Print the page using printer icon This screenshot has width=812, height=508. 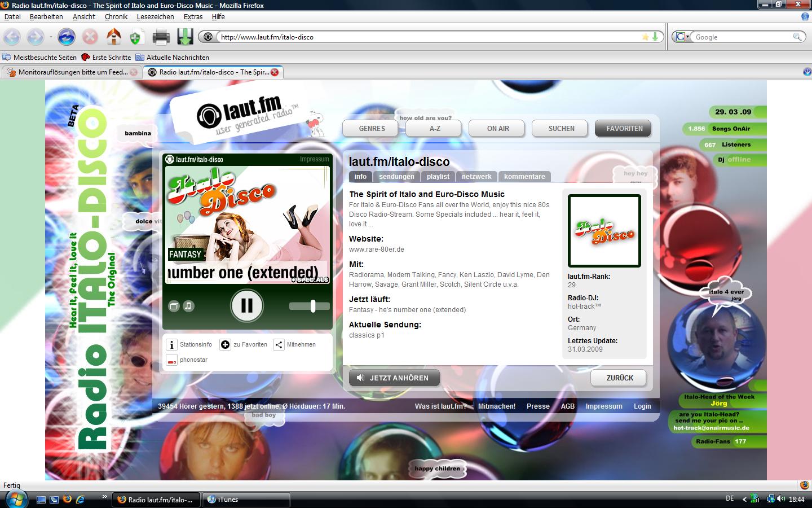tap(161, 37)
